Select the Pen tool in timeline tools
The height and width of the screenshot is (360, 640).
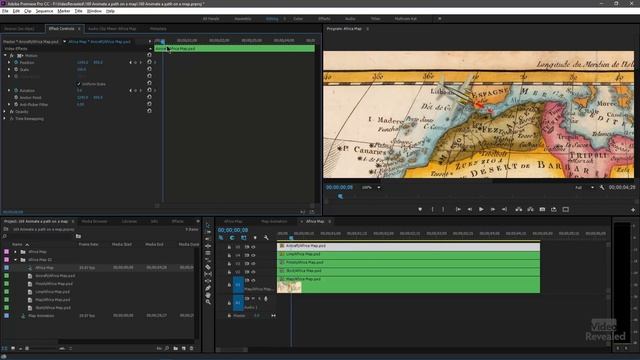[x=208, y=288]
